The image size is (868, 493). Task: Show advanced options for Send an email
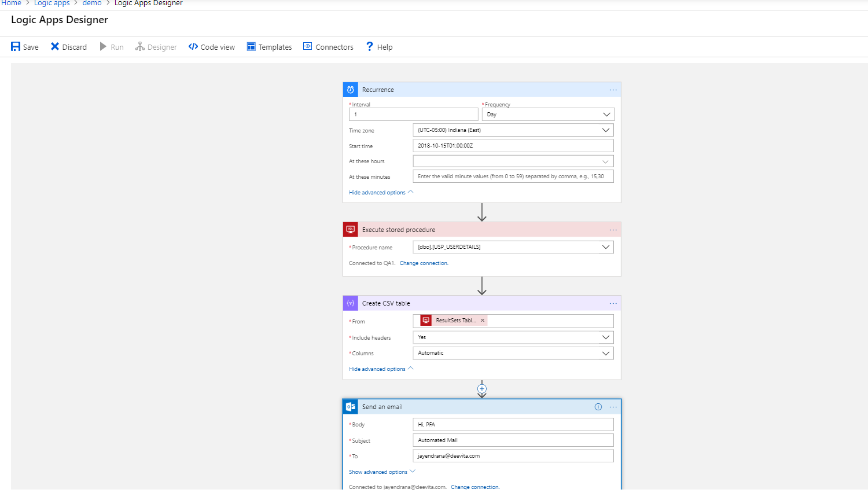click(x=382, y=472)
